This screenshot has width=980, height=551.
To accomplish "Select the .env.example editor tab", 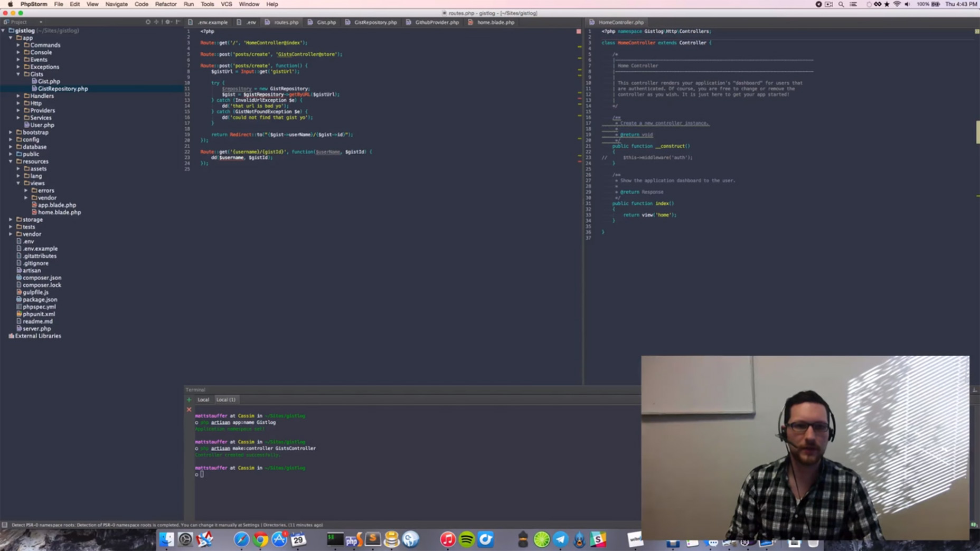I will [208, 22].
